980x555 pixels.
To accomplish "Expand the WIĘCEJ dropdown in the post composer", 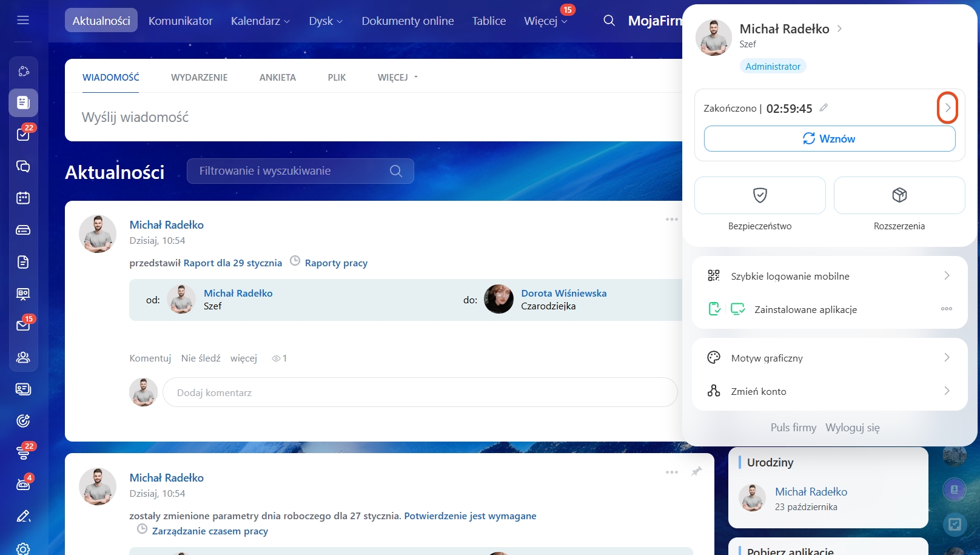I will coord(398,78).
